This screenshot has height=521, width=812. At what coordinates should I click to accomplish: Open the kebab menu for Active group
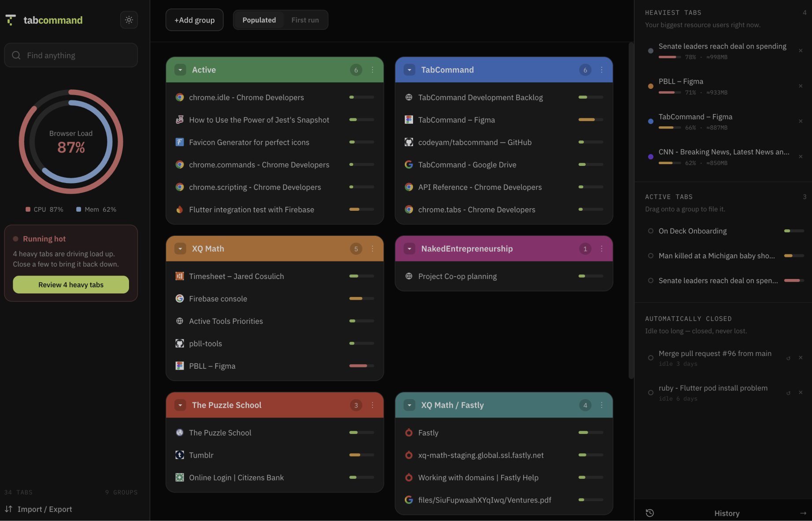pyautogui.click(x=373, y=70)
